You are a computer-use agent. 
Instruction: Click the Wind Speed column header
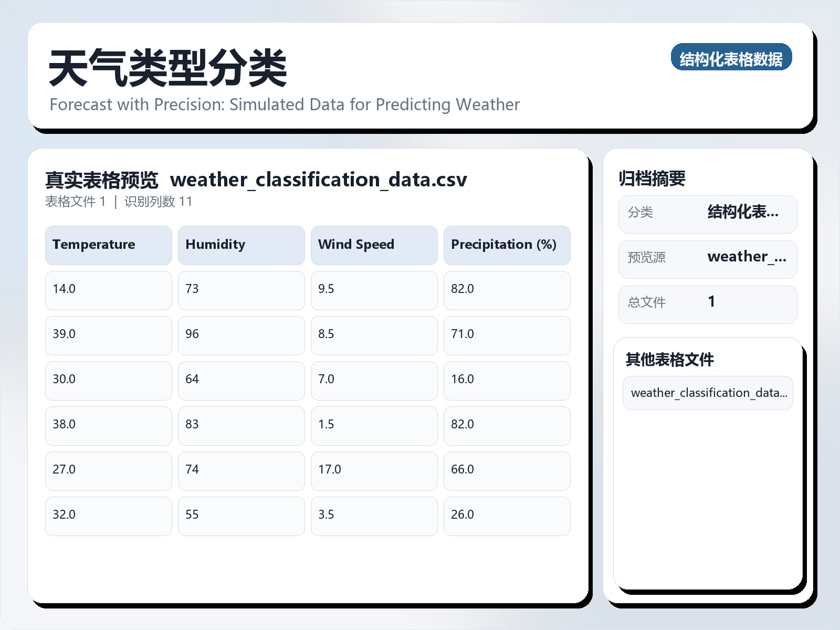[x=374, y=245]
